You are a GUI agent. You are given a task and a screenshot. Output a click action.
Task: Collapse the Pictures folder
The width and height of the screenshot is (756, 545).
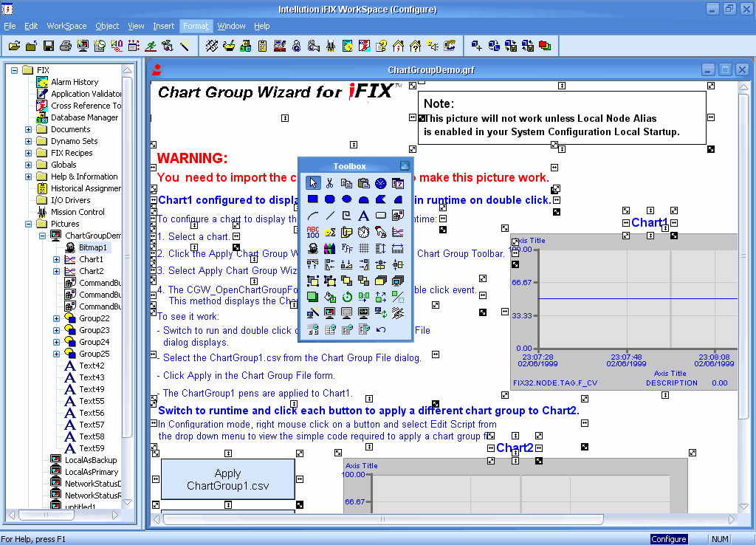tap(29, 224)
